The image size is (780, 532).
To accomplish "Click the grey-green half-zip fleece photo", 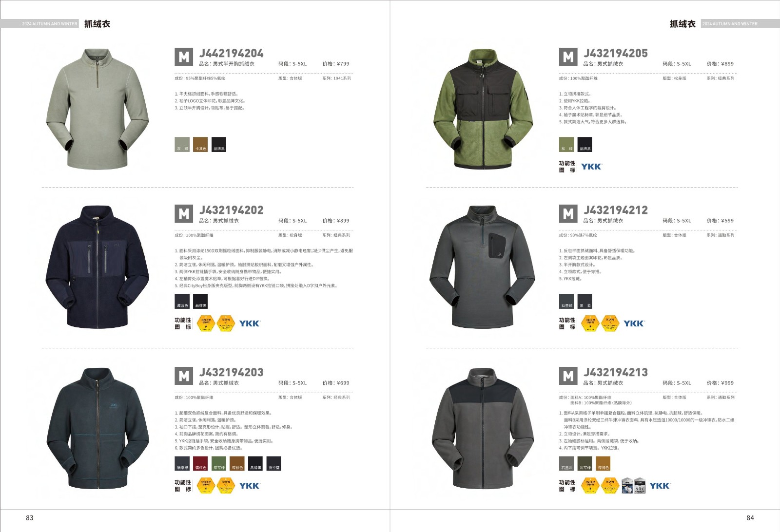I will (x=97, y=109).
